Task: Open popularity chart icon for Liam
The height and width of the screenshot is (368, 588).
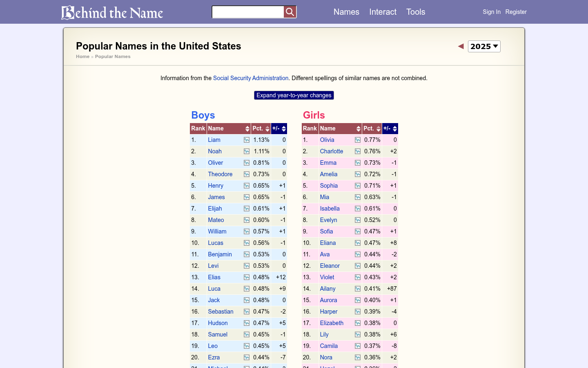Action: pyautogui.click(x=247, y=140)
